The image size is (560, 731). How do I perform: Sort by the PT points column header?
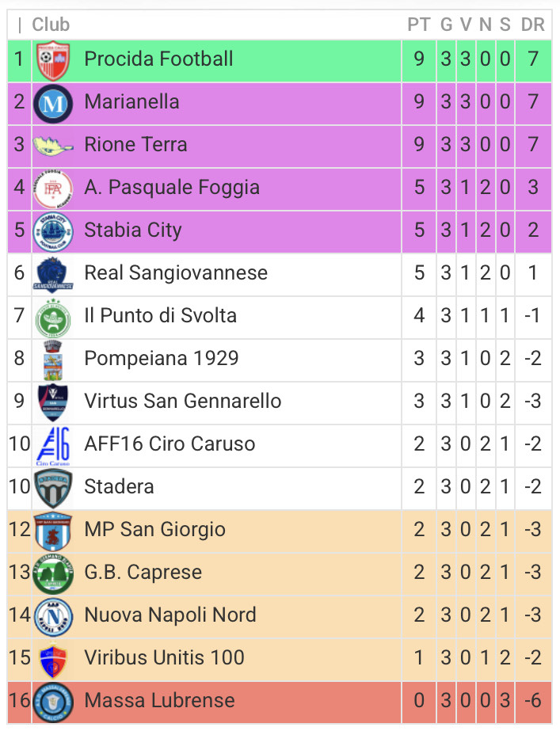point(418,25)
